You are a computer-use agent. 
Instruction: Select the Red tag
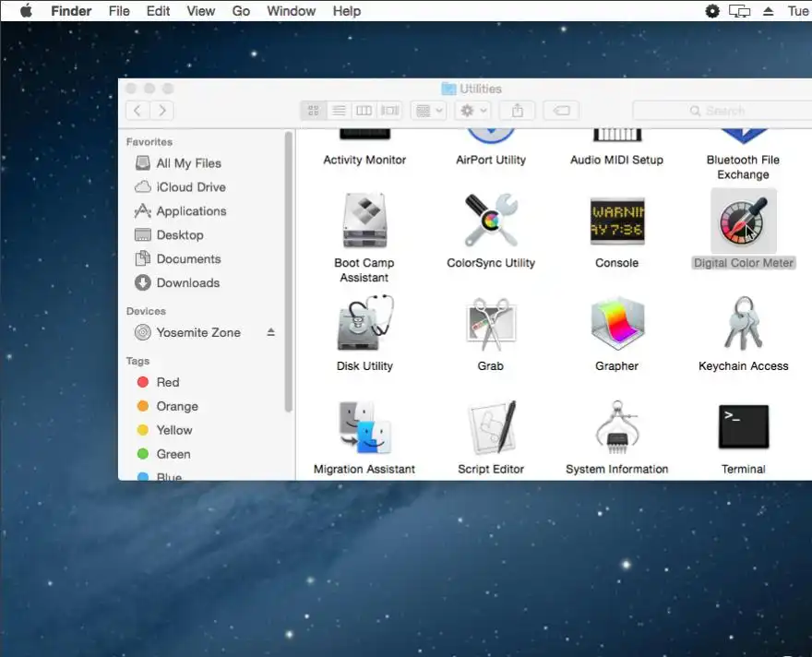(159, 382)
